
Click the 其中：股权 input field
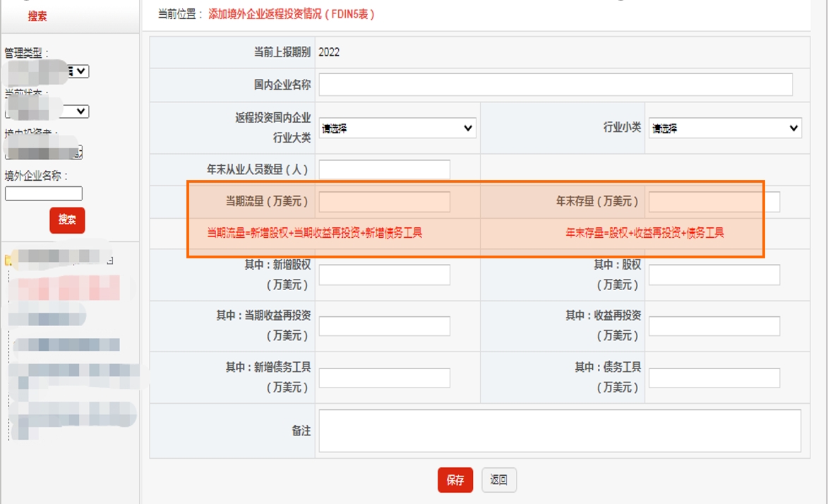[713, 275]
